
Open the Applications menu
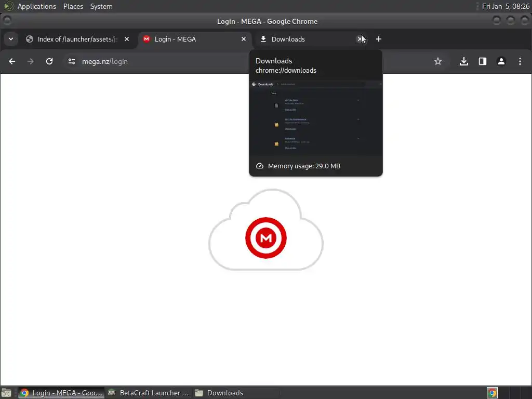pos(37,6)
